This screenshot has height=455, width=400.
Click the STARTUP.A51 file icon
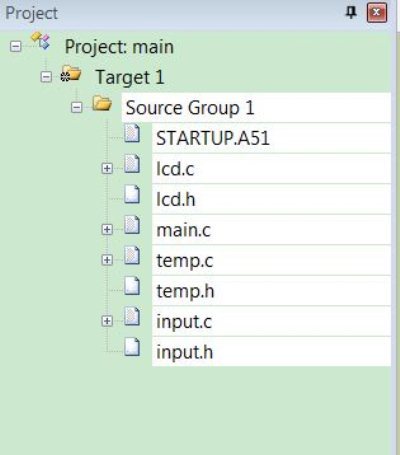(x=132, y=133)
